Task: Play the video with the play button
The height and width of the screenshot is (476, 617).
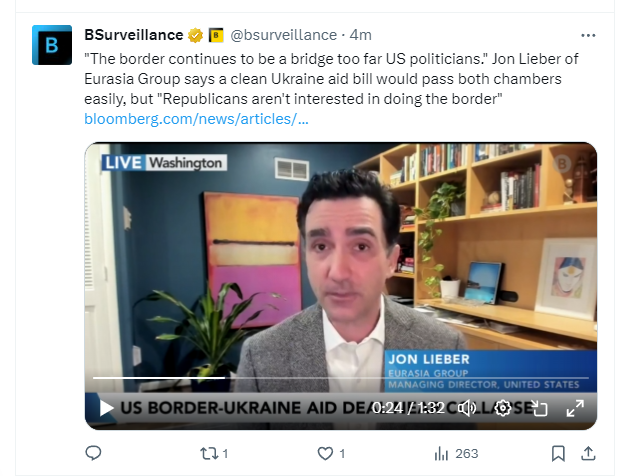Action: coord(106,408)
